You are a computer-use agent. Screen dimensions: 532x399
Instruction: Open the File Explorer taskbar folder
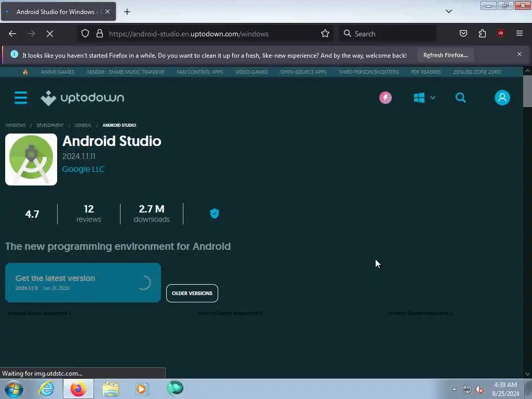(x=111, y=389)
